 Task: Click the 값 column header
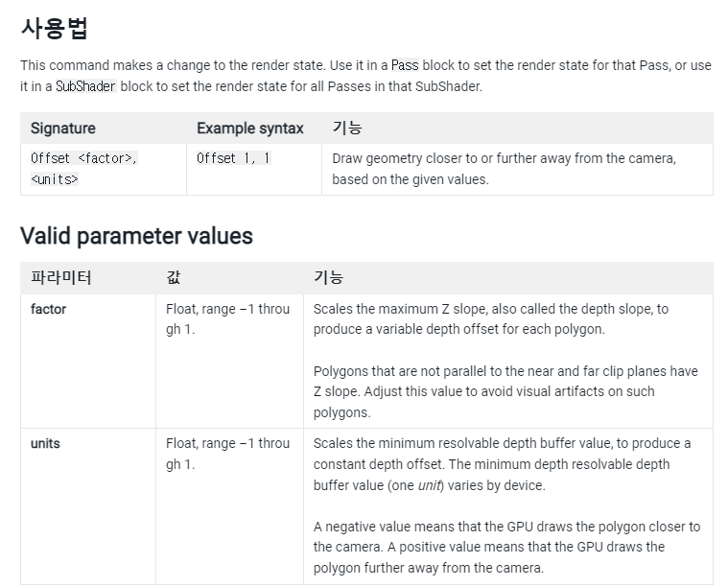(173, 278)
